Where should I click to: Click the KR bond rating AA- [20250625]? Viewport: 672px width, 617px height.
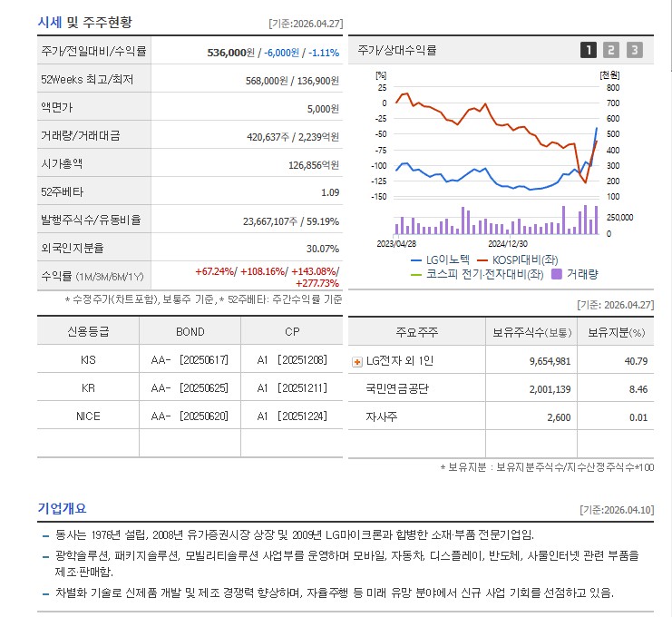coord(190,388)
